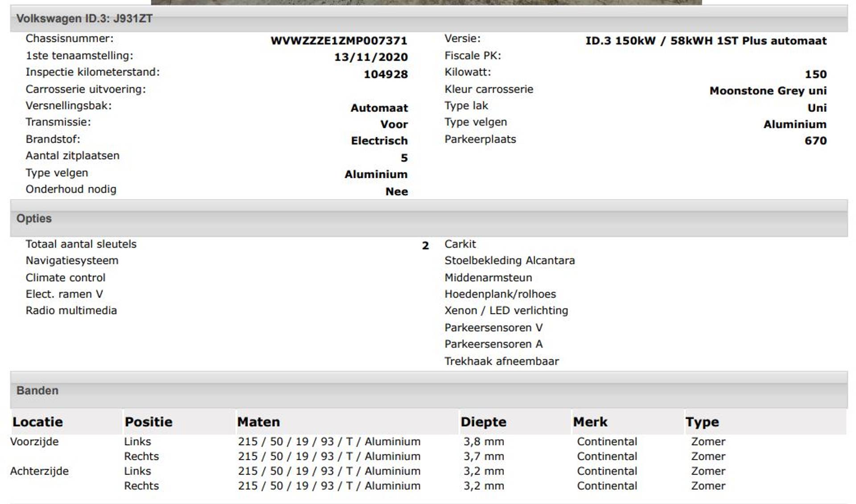The width and height of the screenshot is (856, 504).
Task: Click the mileage value 104928
Action: [x=386, y=74]
